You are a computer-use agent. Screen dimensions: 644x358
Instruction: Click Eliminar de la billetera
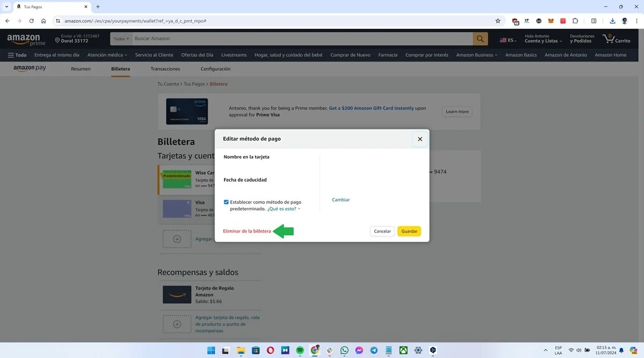coord(247,230)
